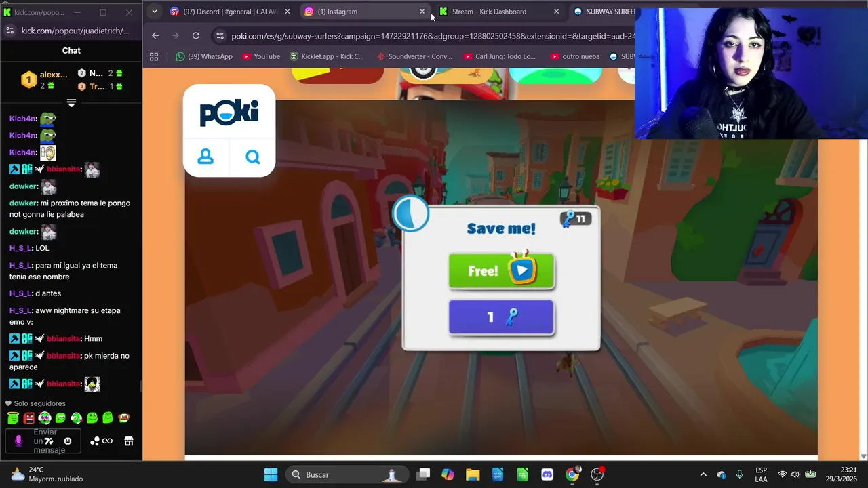Insert the laughing green emote

[60, 418]
